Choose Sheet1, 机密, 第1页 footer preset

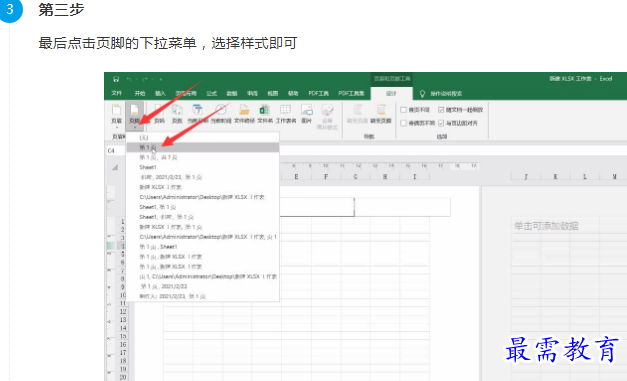203,217
